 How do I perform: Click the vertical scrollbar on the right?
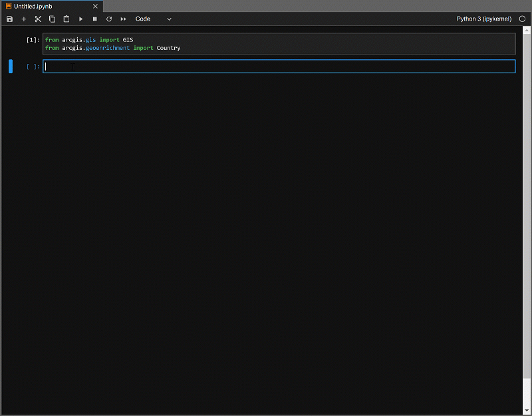[x=527, y=207]
